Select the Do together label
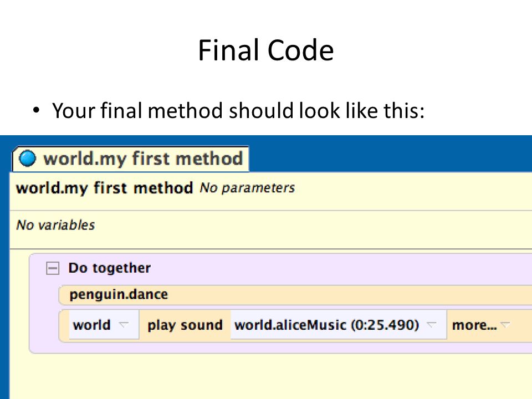The height and width of the screenshot is (399, 532). (109, 268)
